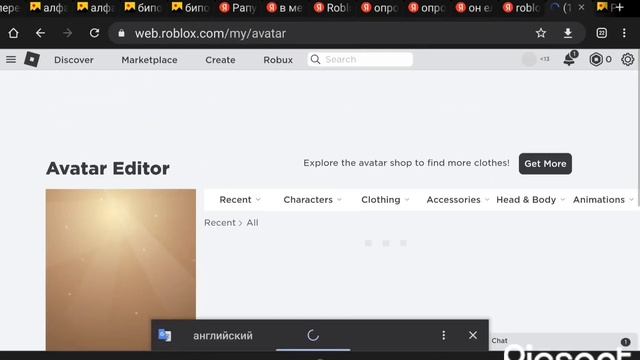Open the Chat panel

pyautogui.click(x=563, y=340)
